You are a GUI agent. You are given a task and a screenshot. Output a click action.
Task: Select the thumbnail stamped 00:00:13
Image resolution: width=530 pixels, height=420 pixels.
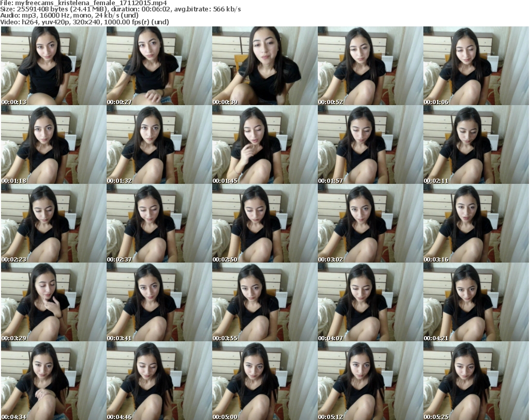pos(53,66)
